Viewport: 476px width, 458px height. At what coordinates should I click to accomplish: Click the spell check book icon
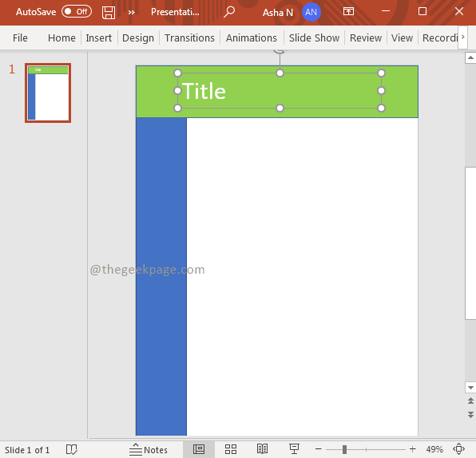pyautogui.click(x=72, y=449)
